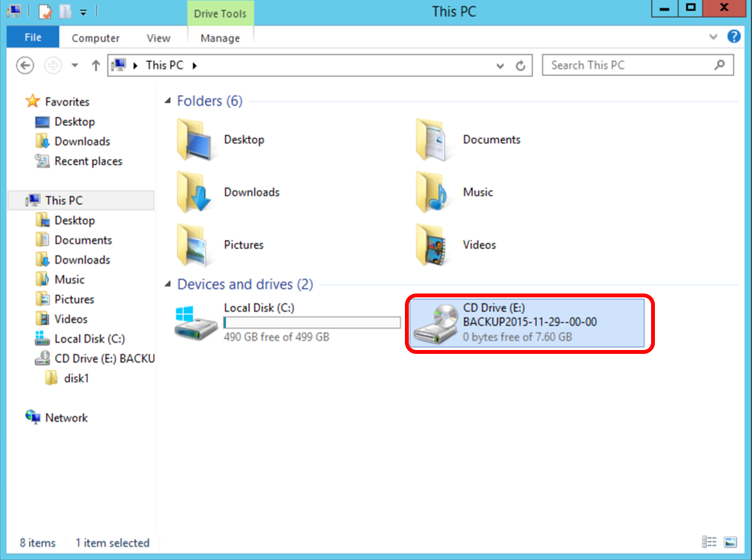The height and width of the screenshot is (560, 752).
Task: Switch to the View ribbon tab
Action: (x=158, y=39)
